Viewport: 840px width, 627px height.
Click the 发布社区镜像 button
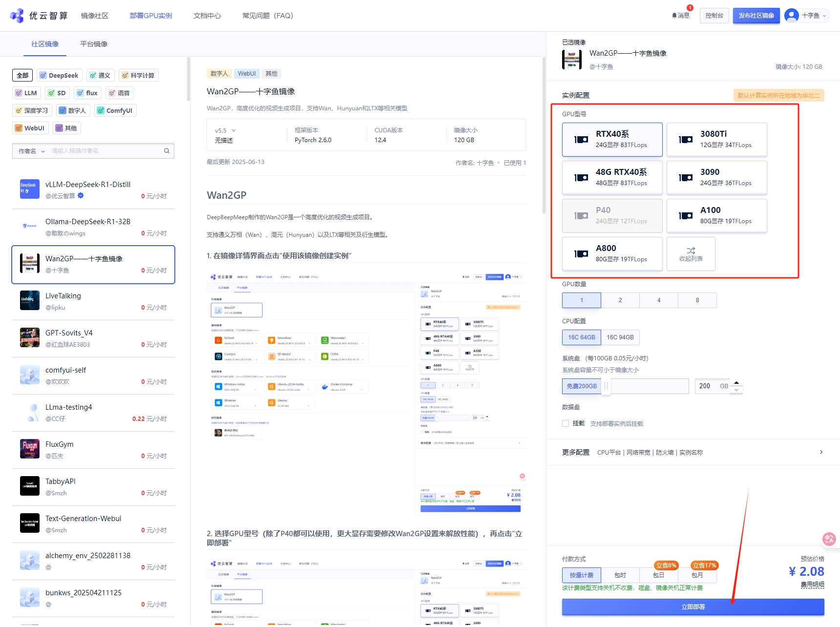point(756,16)
